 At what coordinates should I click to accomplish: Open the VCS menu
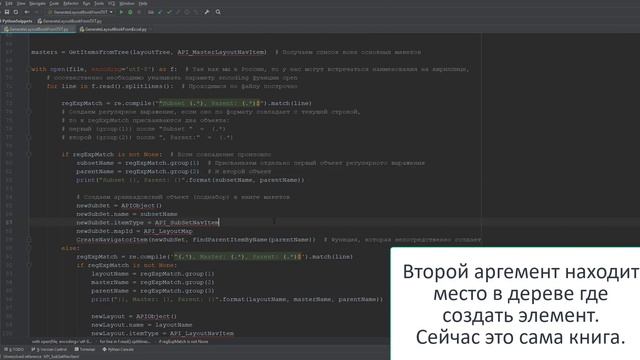111,3
